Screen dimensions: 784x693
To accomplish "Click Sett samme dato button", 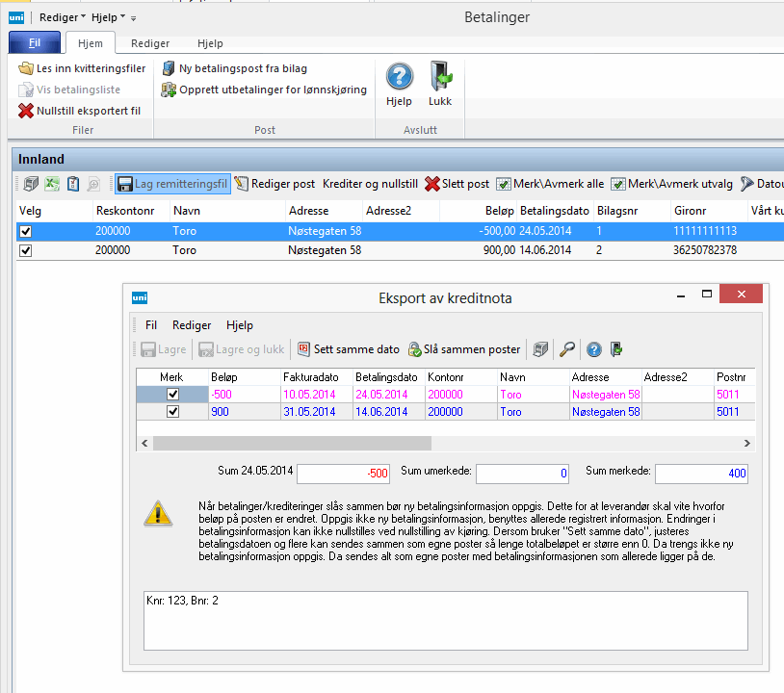I will coord(348,349).
